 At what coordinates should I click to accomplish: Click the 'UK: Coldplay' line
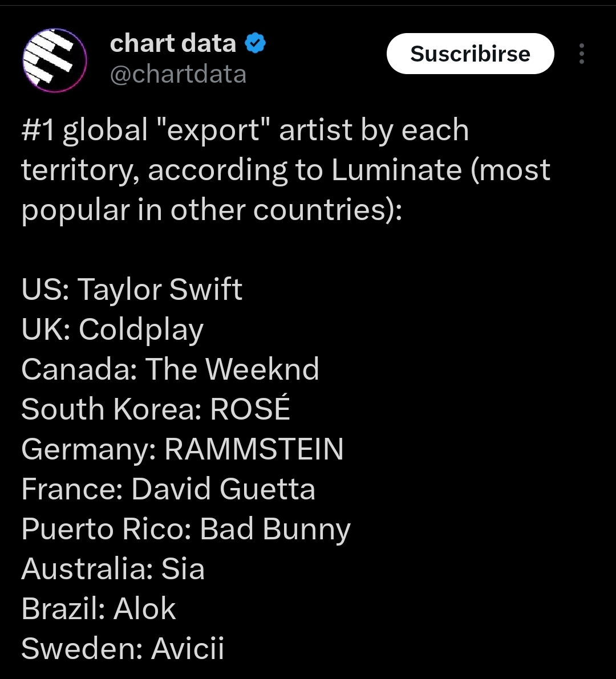(112, 330)
